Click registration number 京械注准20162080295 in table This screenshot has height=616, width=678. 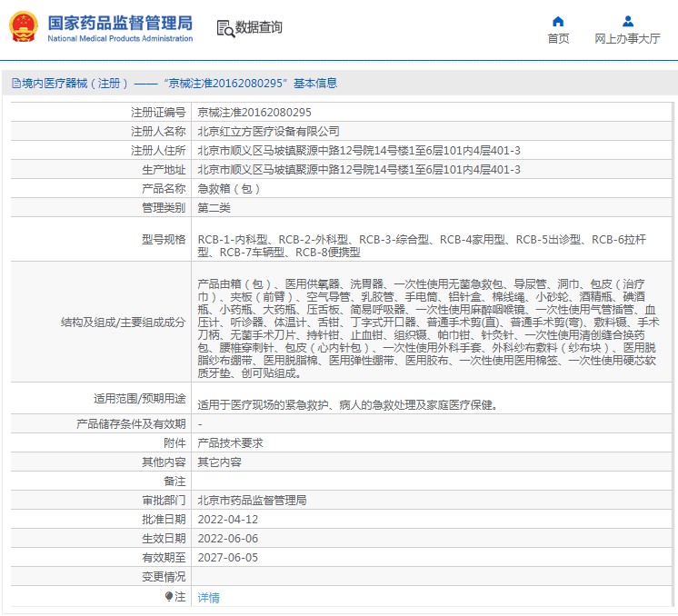[x=254, y=113]
